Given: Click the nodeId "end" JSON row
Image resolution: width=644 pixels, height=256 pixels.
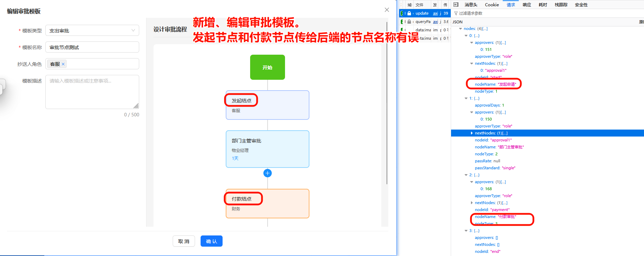Looking at the screenshot, I should click(487, 251).
